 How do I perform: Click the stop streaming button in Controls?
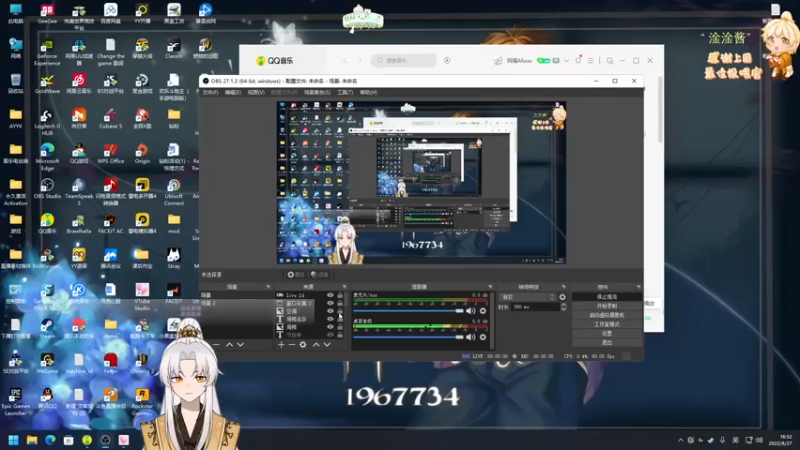pos(607,296)
